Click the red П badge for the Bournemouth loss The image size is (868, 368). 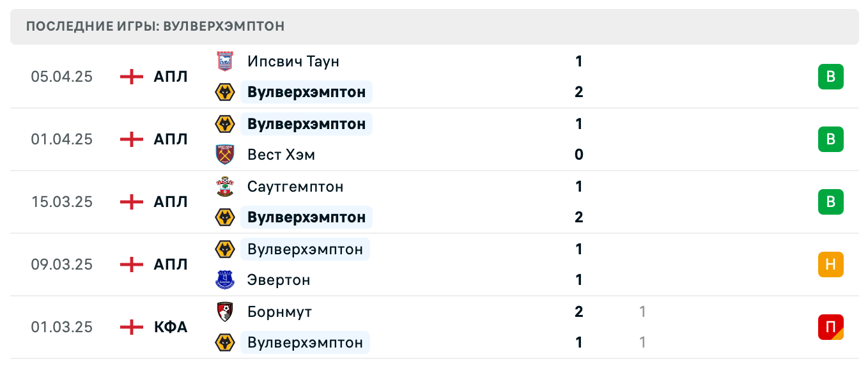point(830,327)
